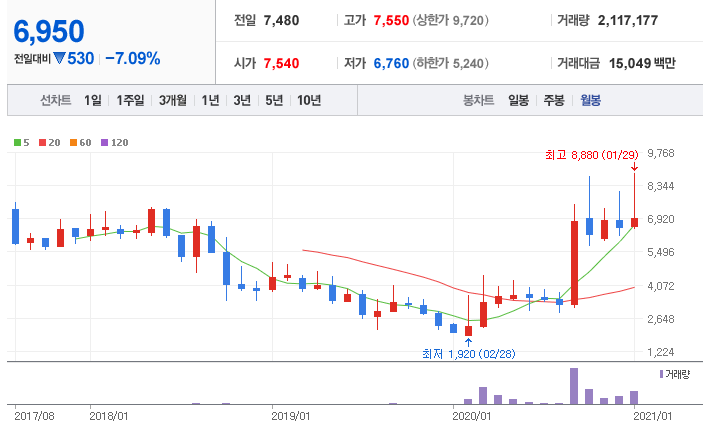Click the 9,768 price axis label
This screenshot has height=437, width=703.
click(x=661, y=153)
